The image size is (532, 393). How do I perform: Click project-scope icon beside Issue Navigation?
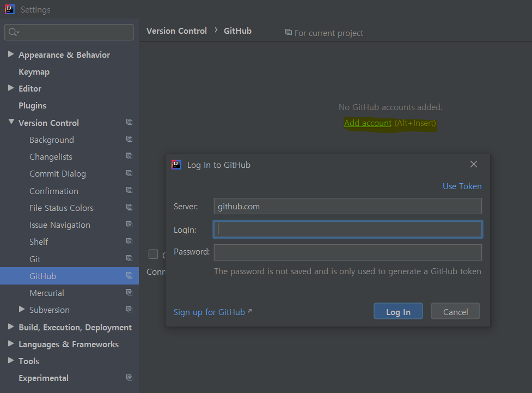[129, 224]
